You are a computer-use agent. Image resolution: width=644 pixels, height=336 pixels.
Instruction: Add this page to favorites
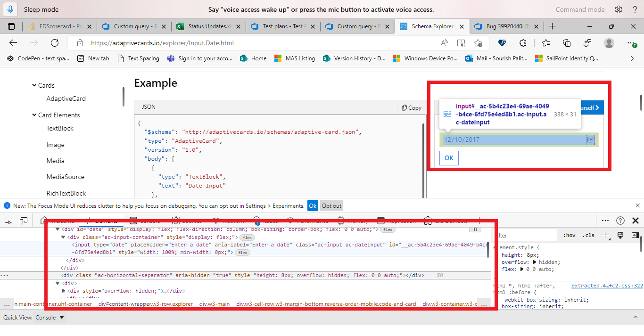478,43
